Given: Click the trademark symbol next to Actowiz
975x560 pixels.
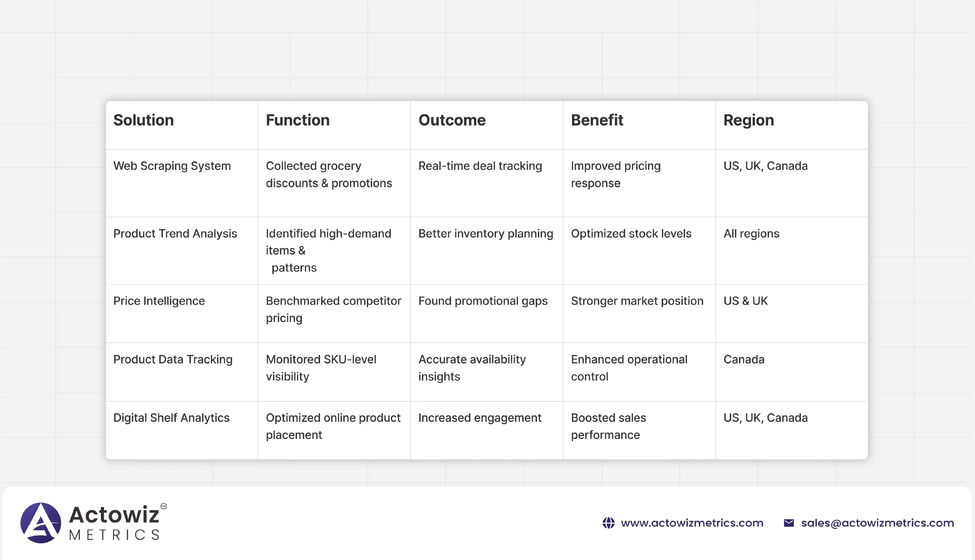Looking at the screenshot, I should tap(164, 506).
